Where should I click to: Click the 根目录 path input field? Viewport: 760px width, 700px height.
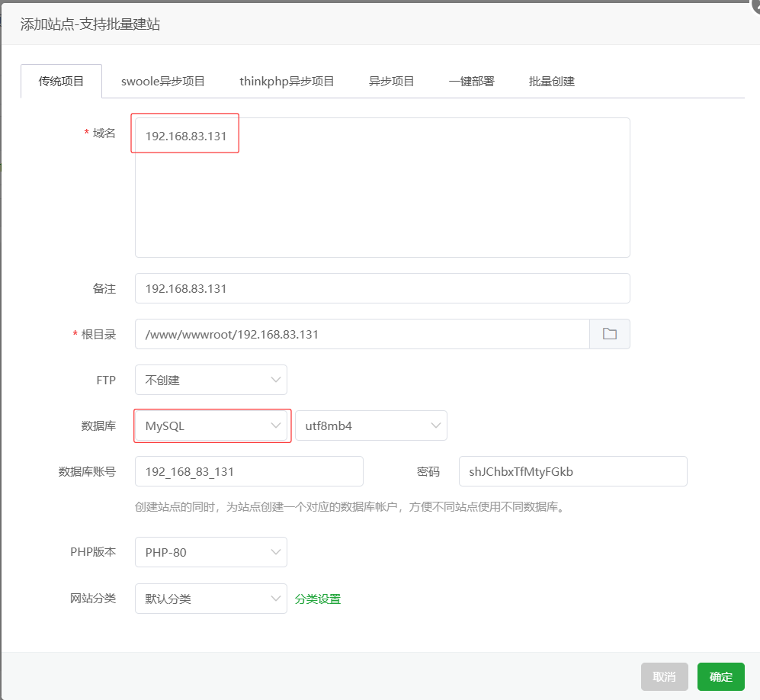362,334
